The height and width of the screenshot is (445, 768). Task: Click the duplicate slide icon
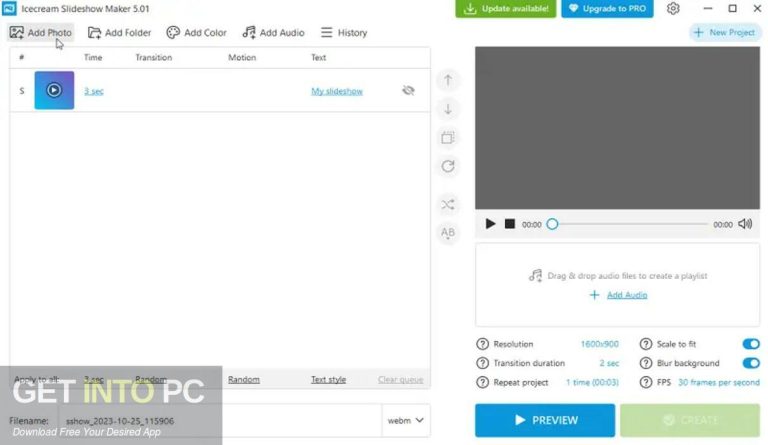448,138
